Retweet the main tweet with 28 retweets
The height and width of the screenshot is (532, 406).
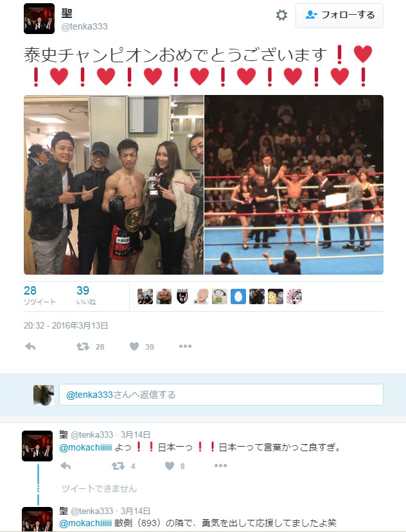point(90,347)
